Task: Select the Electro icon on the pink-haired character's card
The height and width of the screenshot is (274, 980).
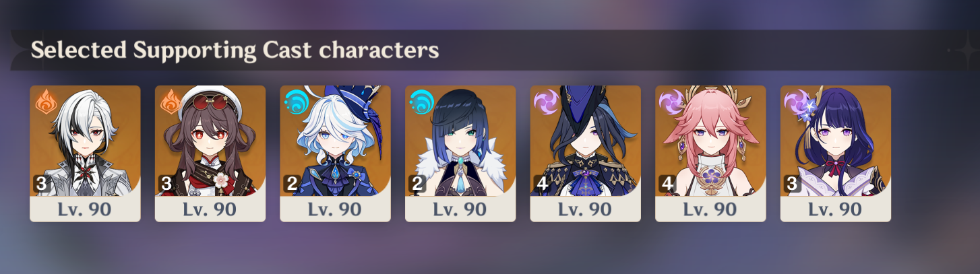Action: (x=671, y=102)
